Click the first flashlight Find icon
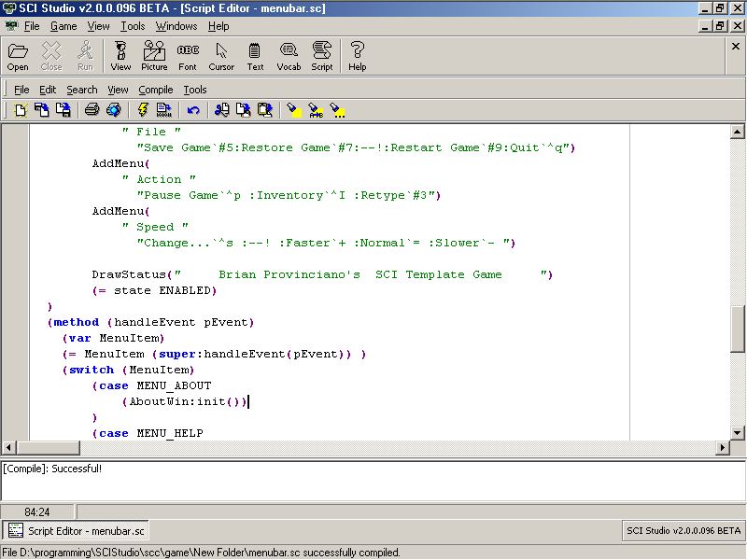747x560 pixels. tap(294, 110)
